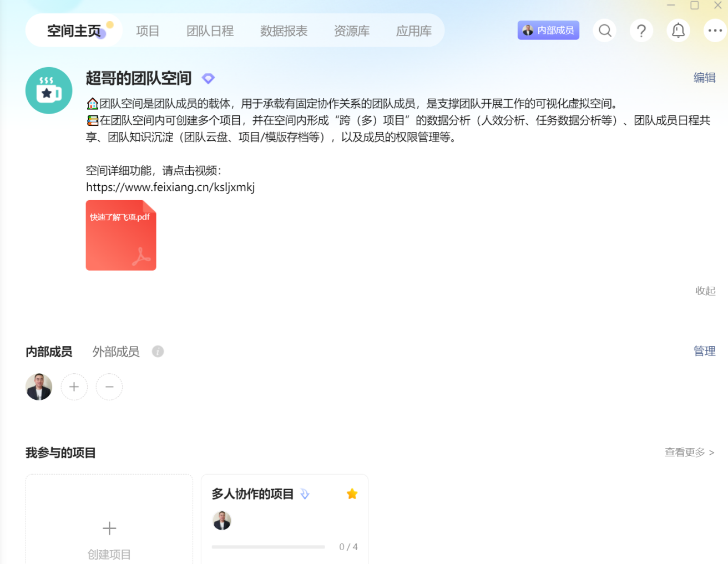The width and height of the screenshot is (728, 564).
Task: Open the feixiang.cn video link
Action: [x=170, y=187]
